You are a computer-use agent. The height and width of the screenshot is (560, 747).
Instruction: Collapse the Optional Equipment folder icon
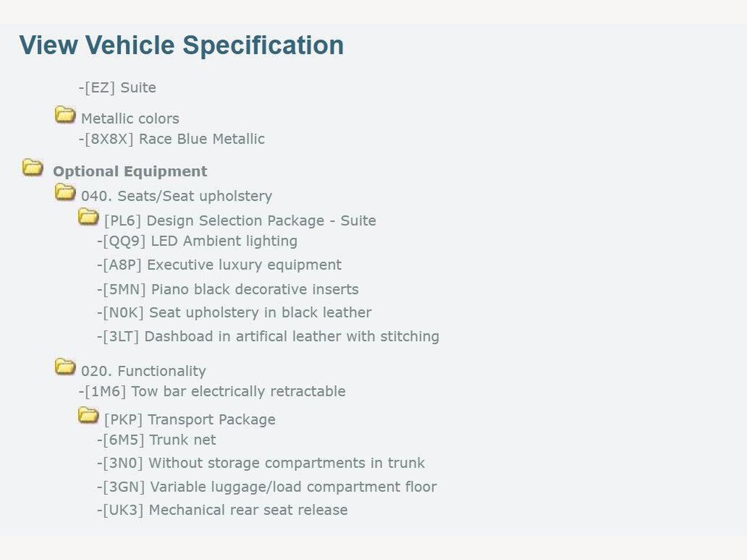click(33, 167)
